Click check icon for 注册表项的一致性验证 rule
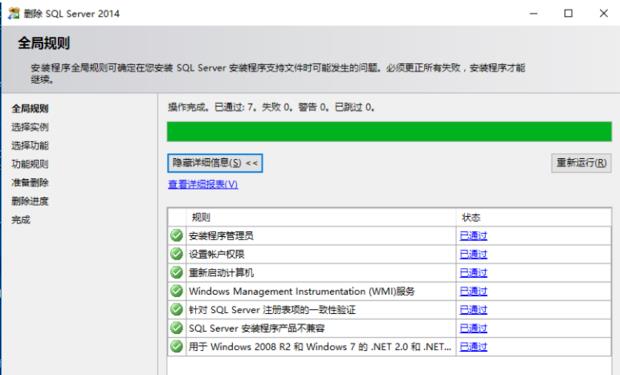 coord(176,309)
